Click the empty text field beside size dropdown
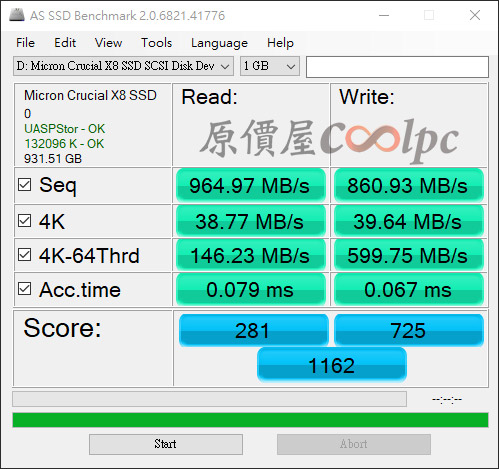The width and height of the screenshot is (499, 469). click(x=397, y=67)
